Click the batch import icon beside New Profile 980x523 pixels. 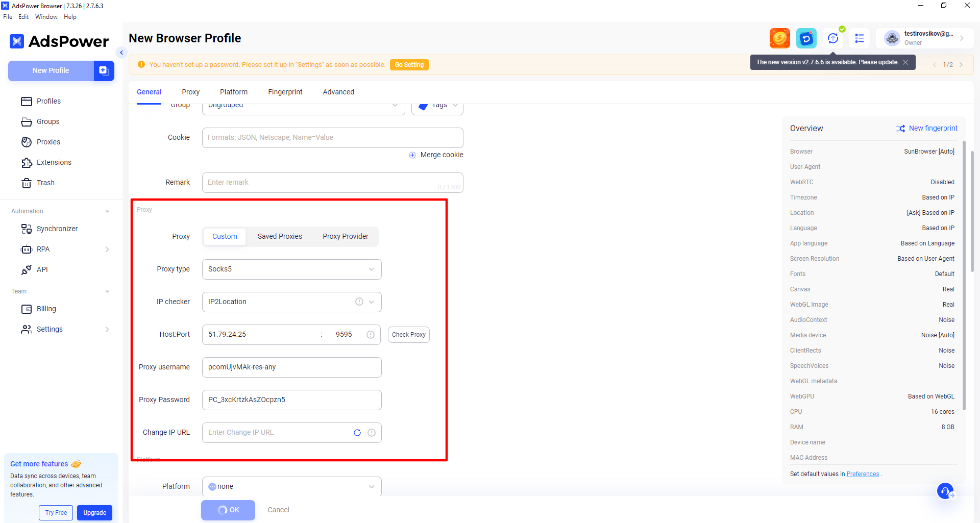[104, 70]
